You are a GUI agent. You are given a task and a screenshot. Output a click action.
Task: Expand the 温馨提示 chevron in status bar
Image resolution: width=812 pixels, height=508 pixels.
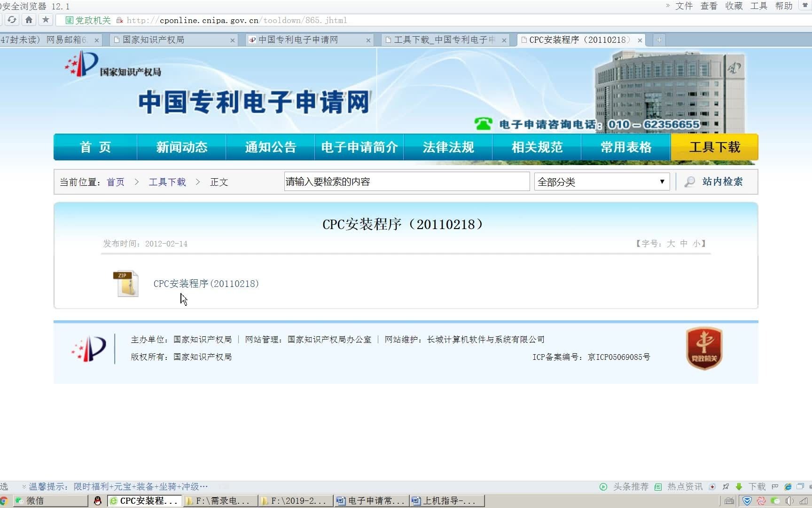(23, 487)
